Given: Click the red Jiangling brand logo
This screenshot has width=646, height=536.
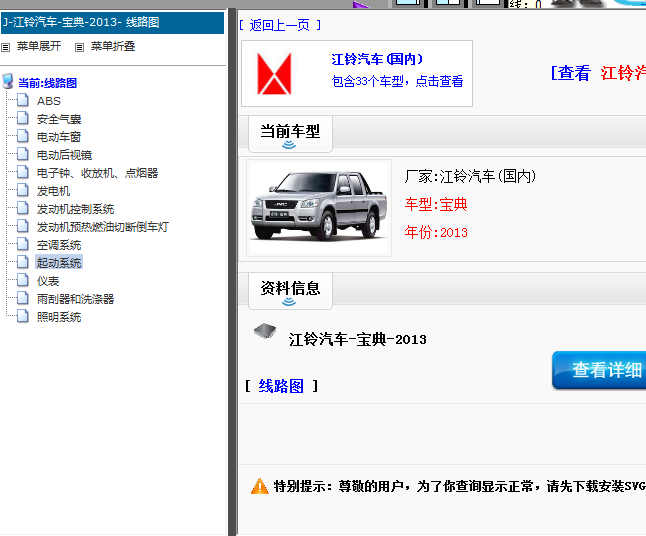Looking at the screenshot, I should [x=274, y=74].
